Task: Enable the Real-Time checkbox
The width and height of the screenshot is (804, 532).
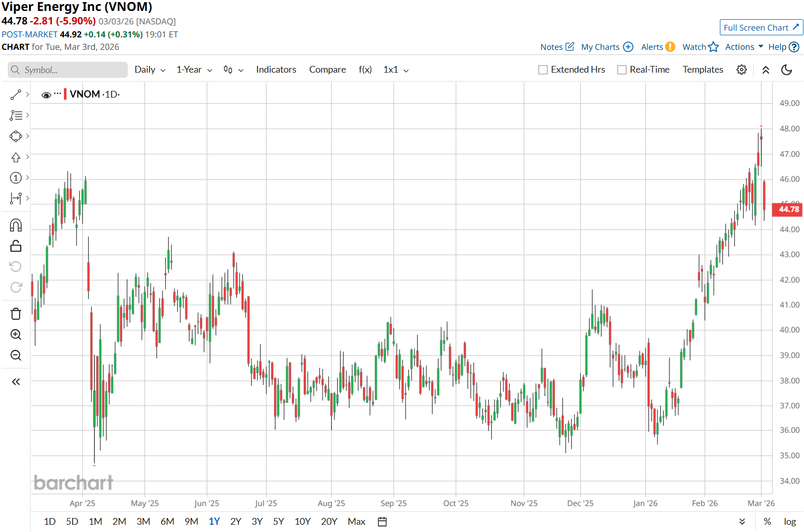Action: (622, 70)
